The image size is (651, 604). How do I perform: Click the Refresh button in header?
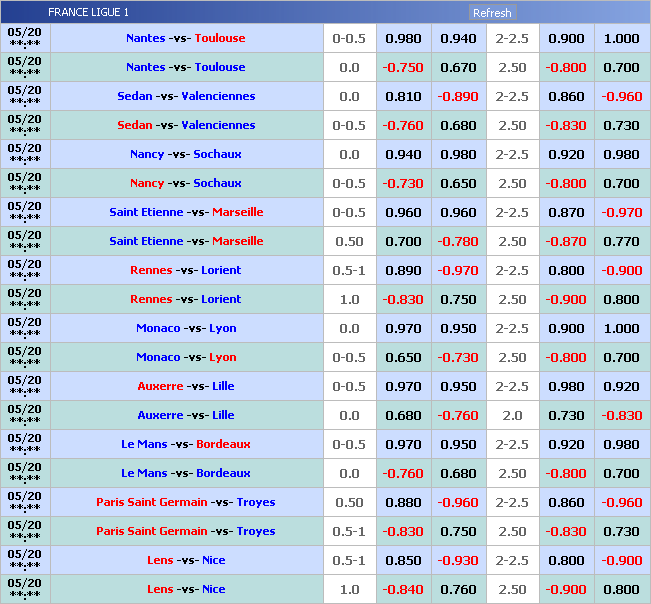point(491,13)
